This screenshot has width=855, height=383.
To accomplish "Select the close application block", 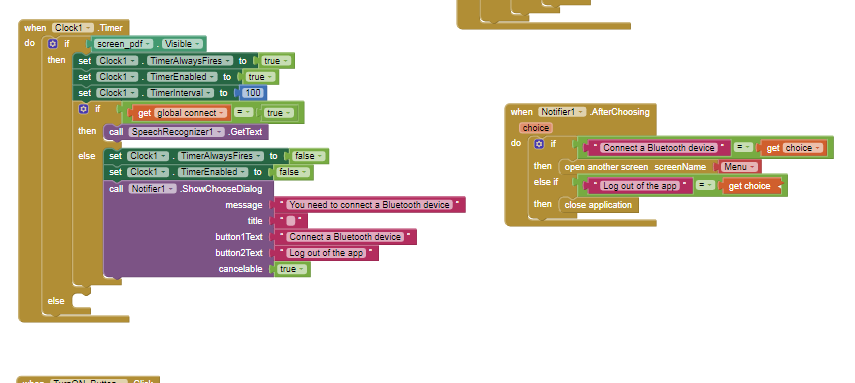I will (x=598, y=205).
